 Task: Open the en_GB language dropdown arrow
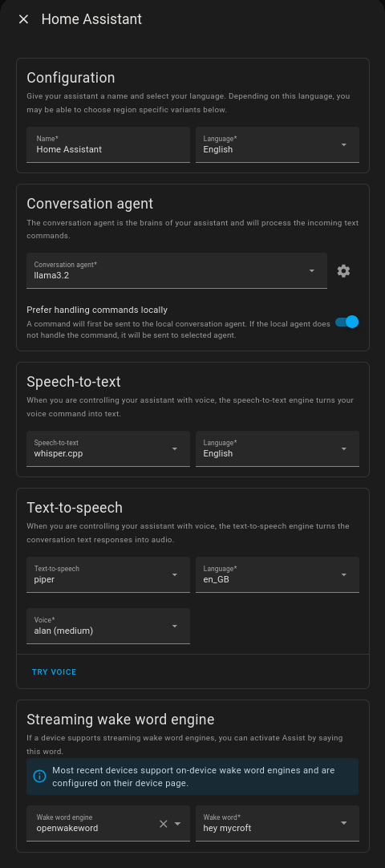344,575
